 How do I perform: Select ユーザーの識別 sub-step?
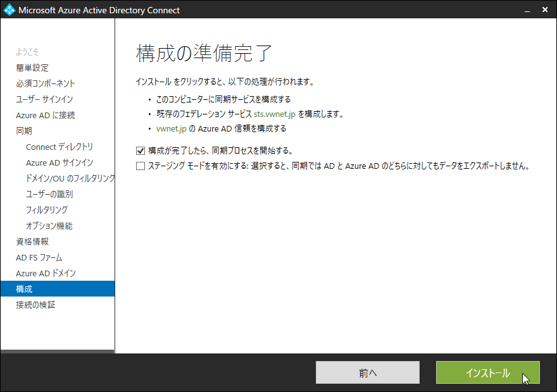(x=49, y=194)
